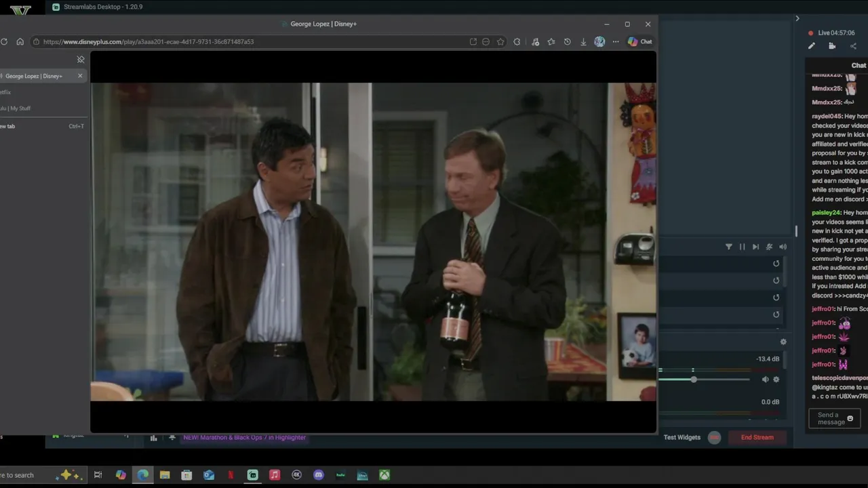868x488 pixels.
Task: Click Test Widgets in Streamlabs
Action: [682, 437]
